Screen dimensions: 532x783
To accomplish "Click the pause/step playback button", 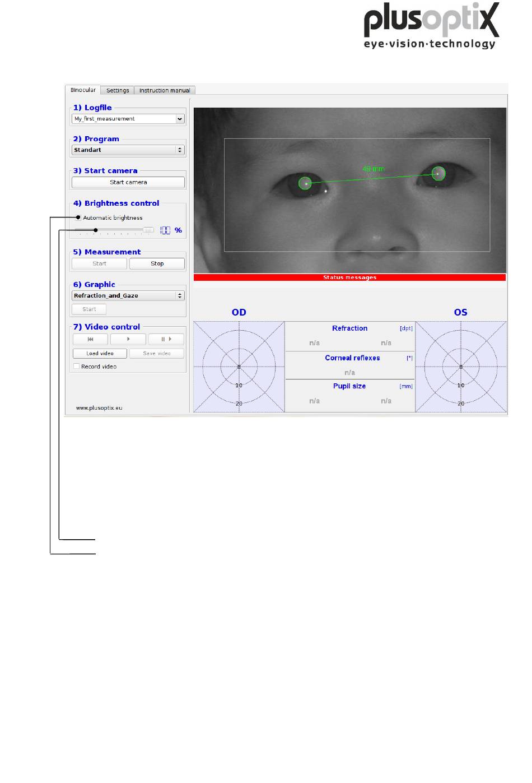I will coord(166,339).
